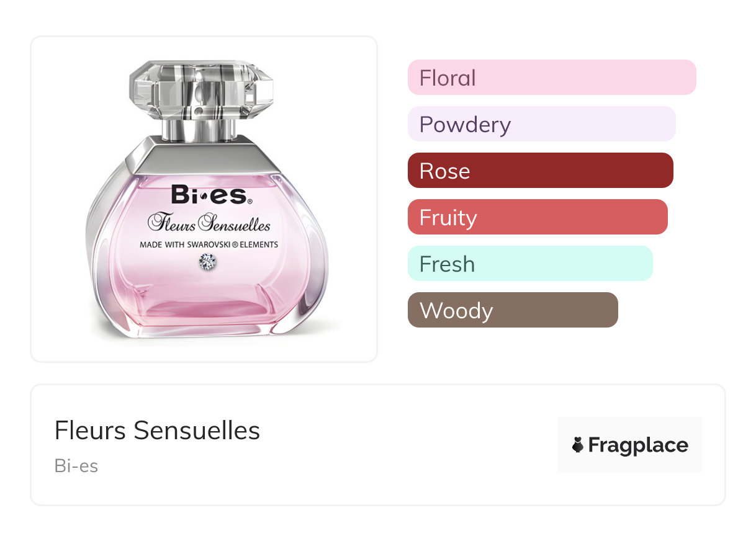Click the Woody label text
This screenshot has width=756, height=536.
tap(456, 311)
